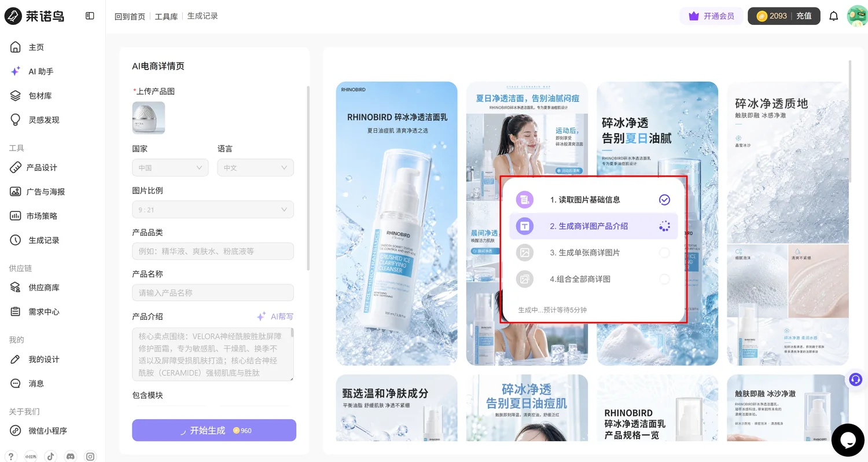Viewport: 868px width, 462px height.
Task: Click the text icon for step 2
Action: tap(524, 226)
